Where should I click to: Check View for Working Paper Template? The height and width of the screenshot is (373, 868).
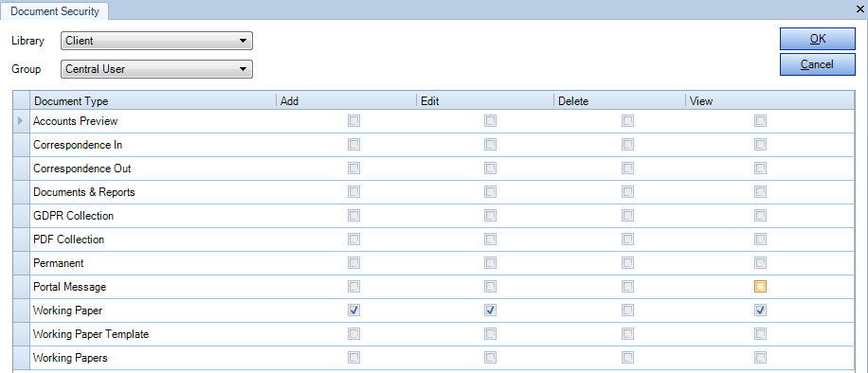coord(760,333)
